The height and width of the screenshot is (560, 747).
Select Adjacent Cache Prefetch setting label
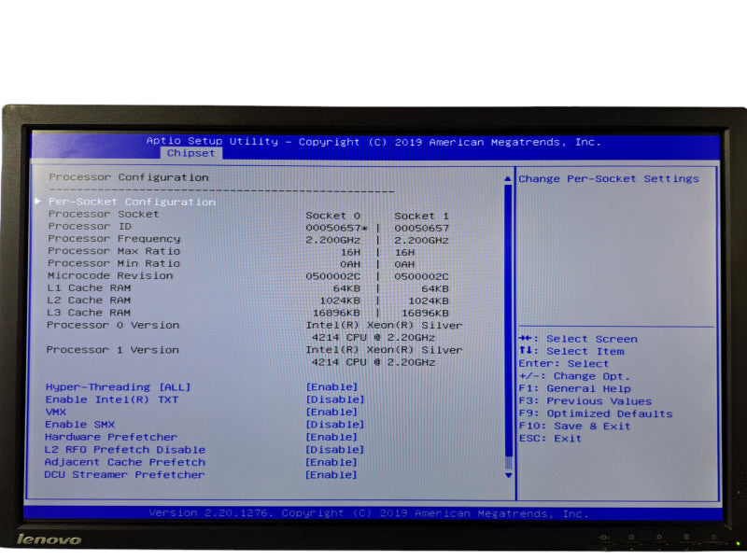(125, 462)
